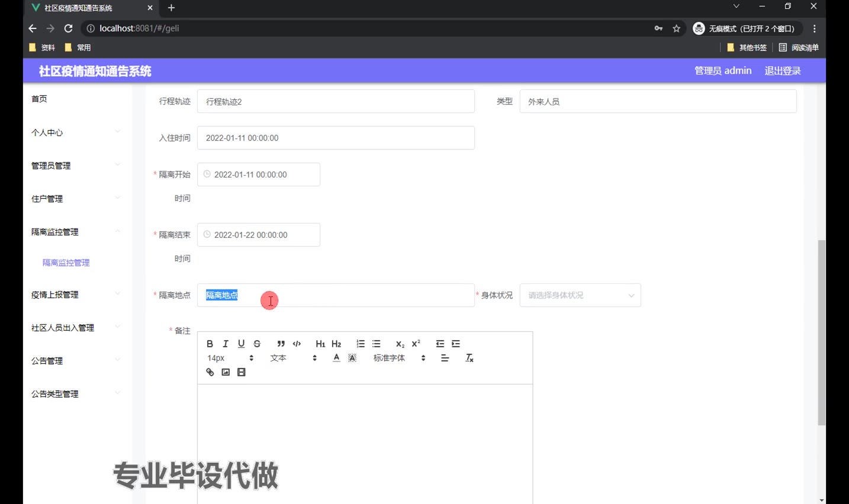Go to 首页 in the sidebar

point(40,99)
